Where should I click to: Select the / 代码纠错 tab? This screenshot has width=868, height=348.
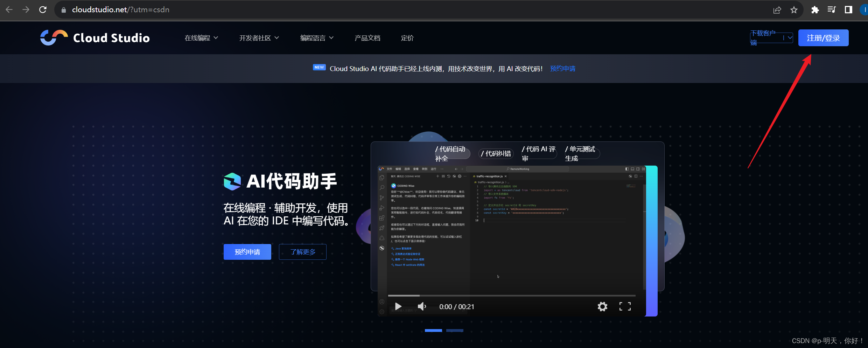(496, 154)
